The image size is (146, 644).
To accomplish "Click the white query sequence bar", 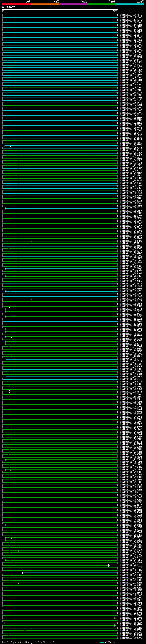I will [60, 9].
